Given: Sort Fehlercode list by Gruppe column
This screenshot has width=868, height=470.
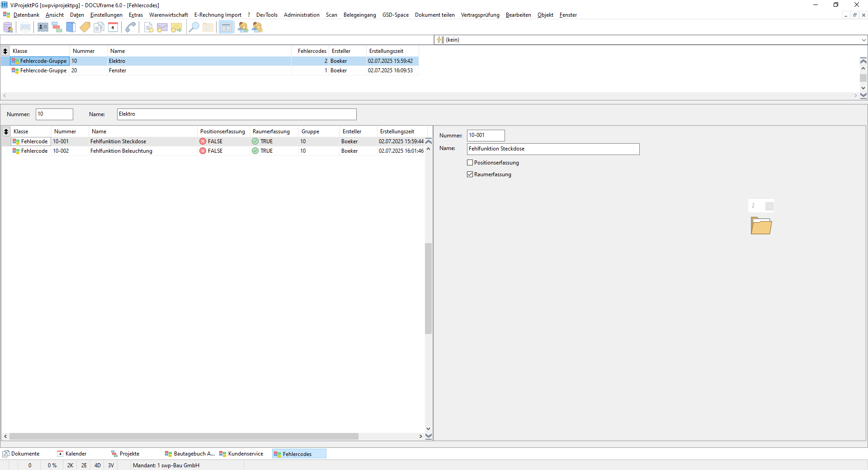Looking at the screenshot, I should [x=319, y=132].
